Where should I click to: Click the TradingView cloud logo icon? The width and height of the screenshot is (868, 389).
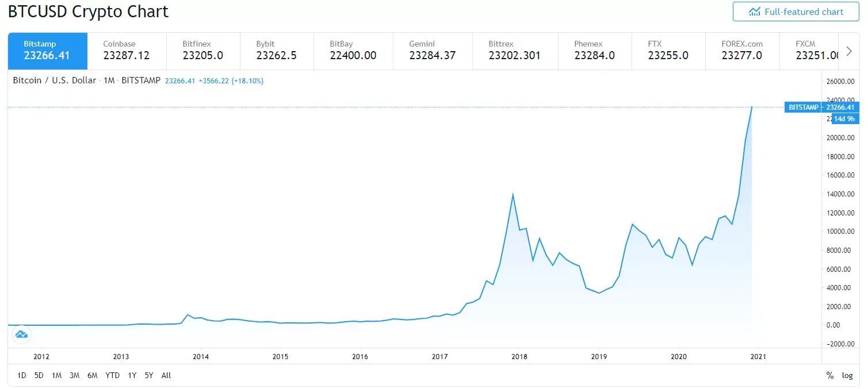(21, 334)
